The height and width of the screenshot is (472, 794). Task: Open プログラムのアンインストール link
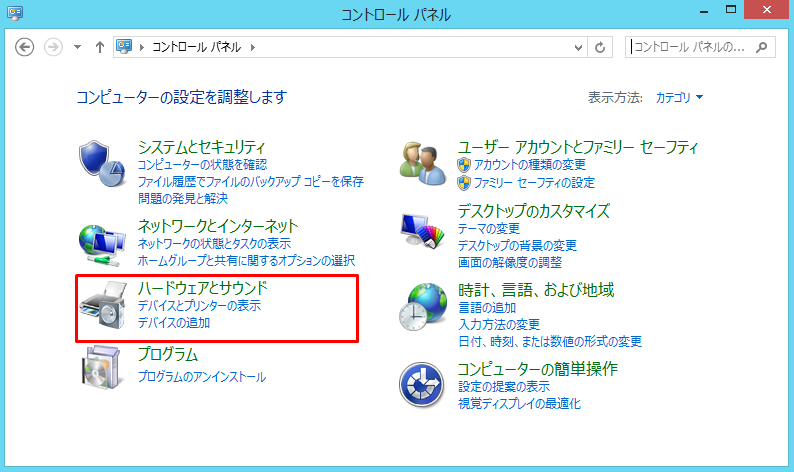click(x=202, y=377)
